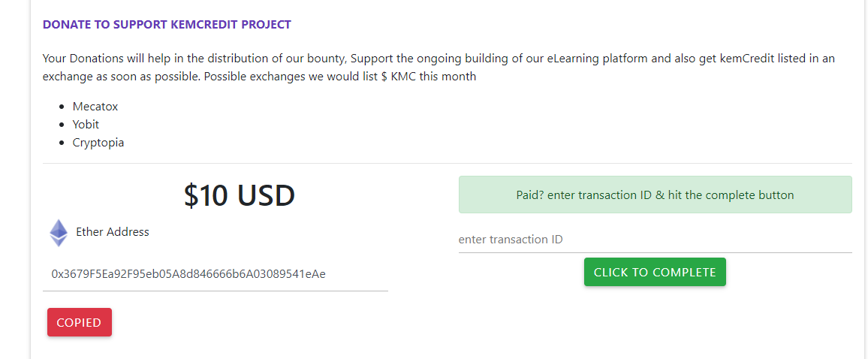Click the bullet point beside Cryptopia
The width and height of the screenshot is (868, 359).
tap(62, 143)
